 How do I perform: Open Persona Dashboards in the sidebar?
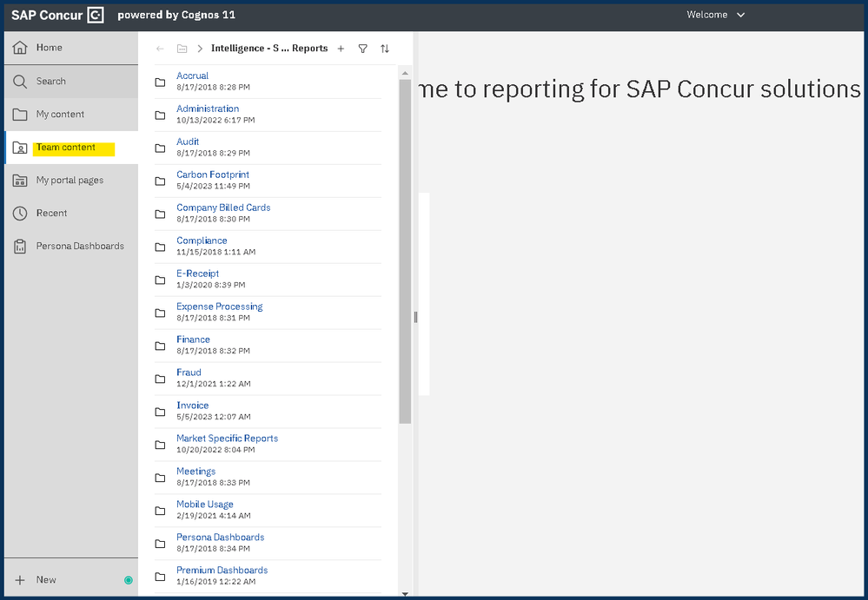pyautogui.click(x=71, y=246)
